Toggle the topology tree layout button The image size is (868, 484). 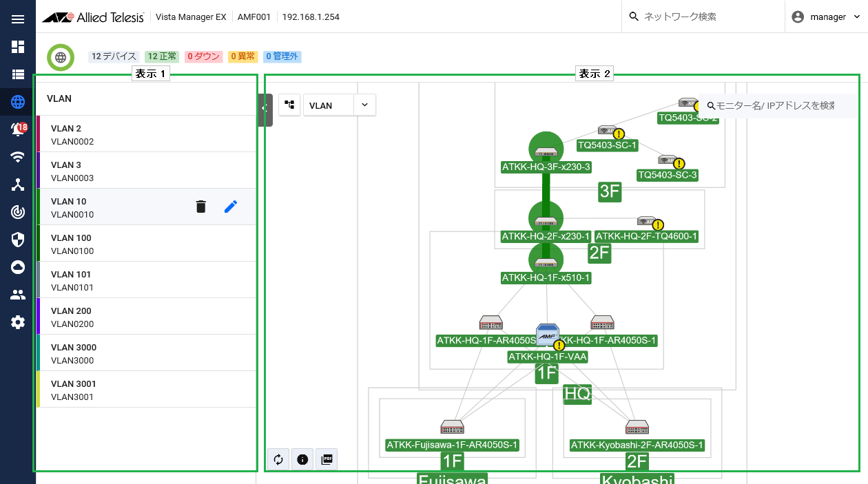(289, 105)
